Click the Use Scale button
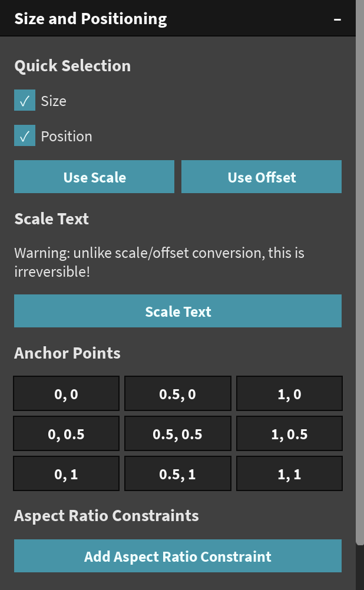The height and width of the screenshot is (590, 364). [94, 177]
